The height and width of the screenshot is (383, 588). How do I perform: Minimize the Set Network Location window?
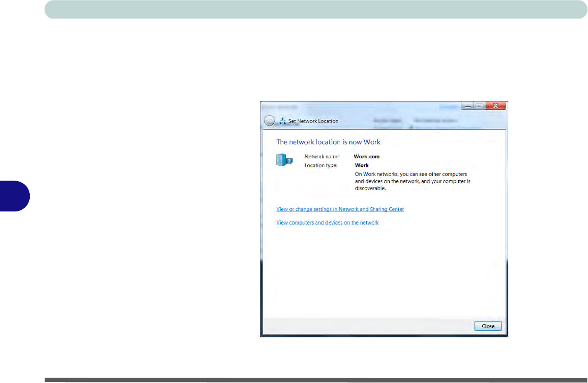pyautogui.click(x=467, y=106)
